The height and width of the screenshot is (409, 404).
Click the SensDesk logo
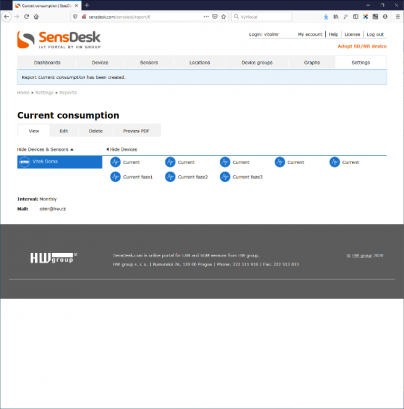tap(59, 40)
